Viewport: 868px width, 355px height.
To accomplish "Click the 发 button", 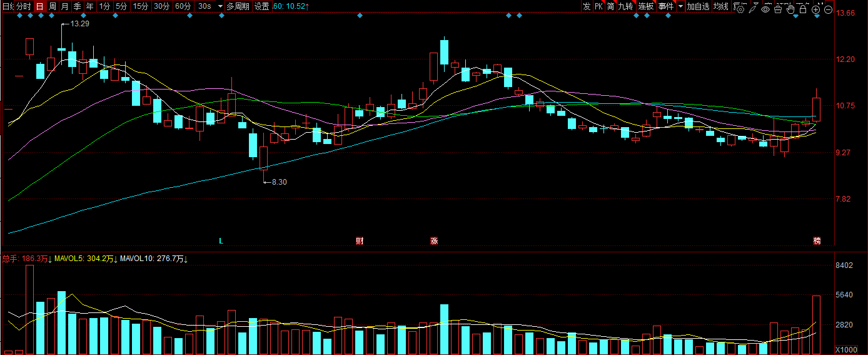I will pyautogui.click(x=586, y=6).
